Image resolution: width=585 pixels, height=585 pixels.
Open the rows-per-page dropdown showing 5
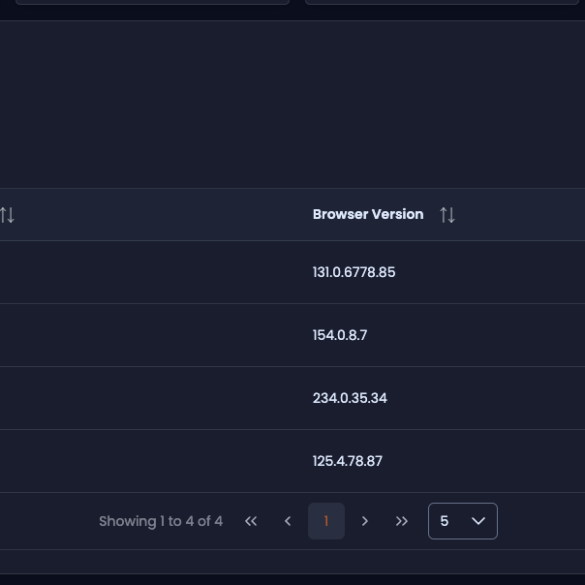(463, 521)
